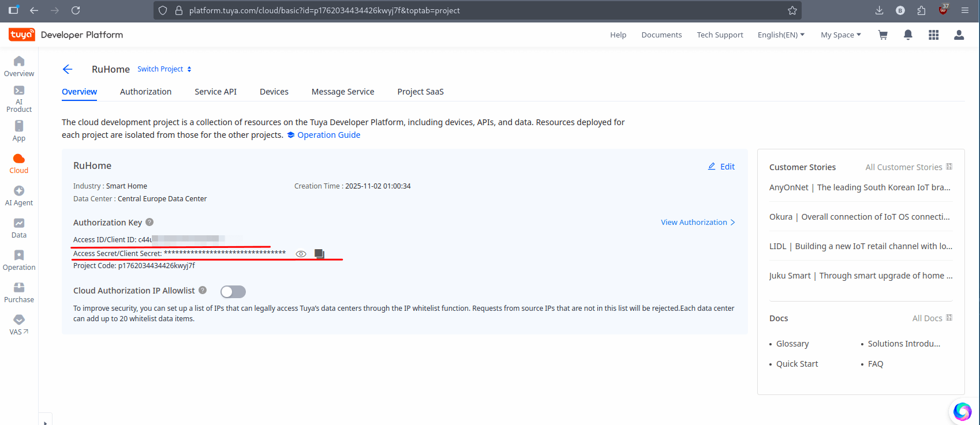The image size is (980, 425).
Task: Switch to the Devices tab
Action: point(274,92)
